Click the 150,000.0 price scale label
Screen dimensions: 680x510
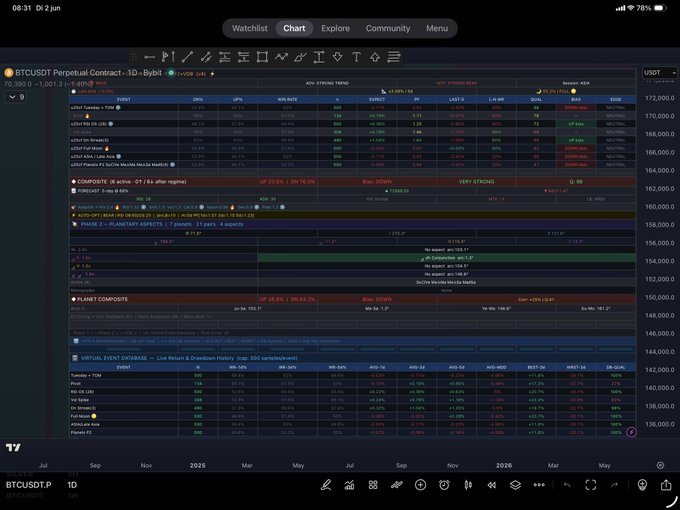pyautogui.click(x=660, y=297)
